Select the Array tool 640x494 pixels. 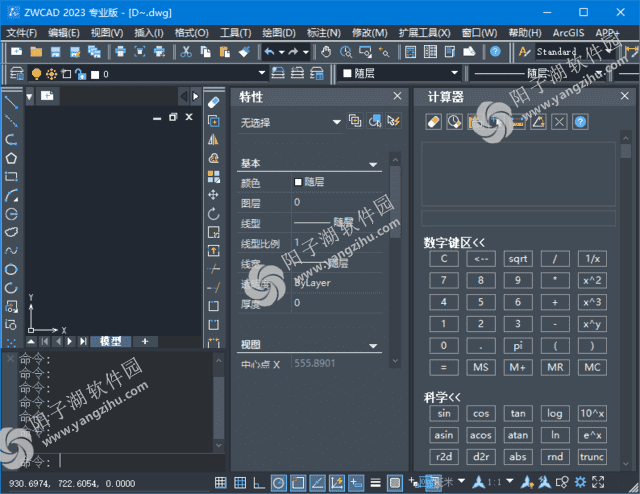[x=213, y=176]
